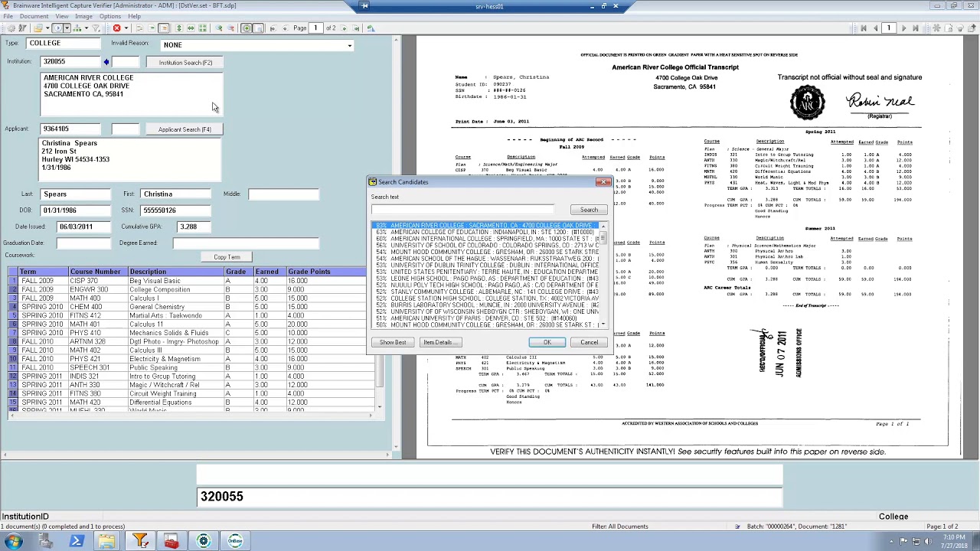This screenshot has width=980, height=551.
Task: Go to next page in viewer toolbar
Action: 904,28
